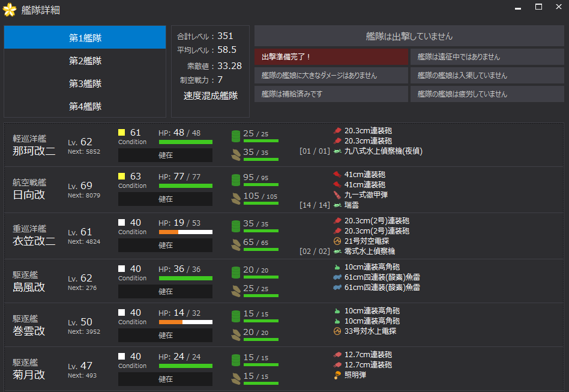Click Naka Kai Ni's green fuel drum icon
Screen dimensions: 569x392
tap(236, 136)
